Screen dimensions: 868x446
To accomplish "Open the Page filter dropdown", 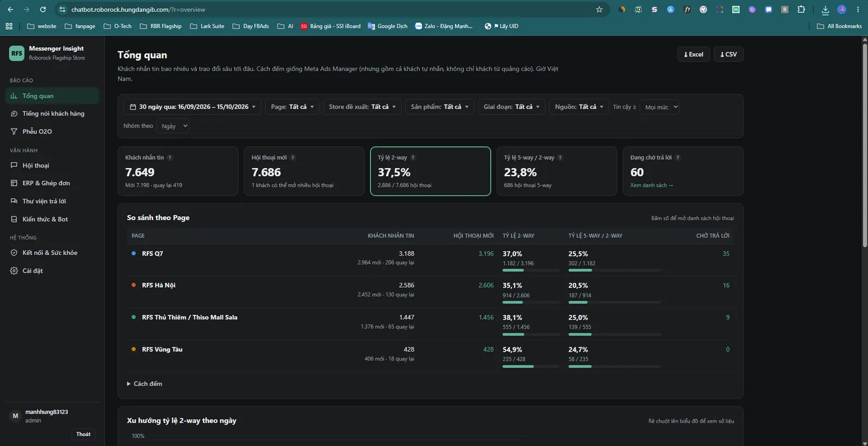I will coord(292,107).
